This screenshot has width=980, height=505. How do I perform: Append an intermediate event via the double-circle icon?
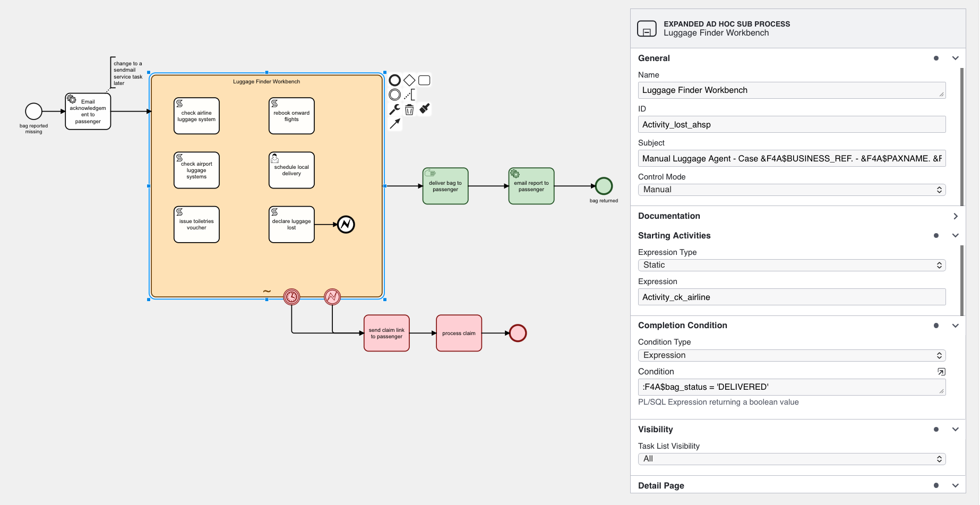pyautogui.click(x=394, y=94)
